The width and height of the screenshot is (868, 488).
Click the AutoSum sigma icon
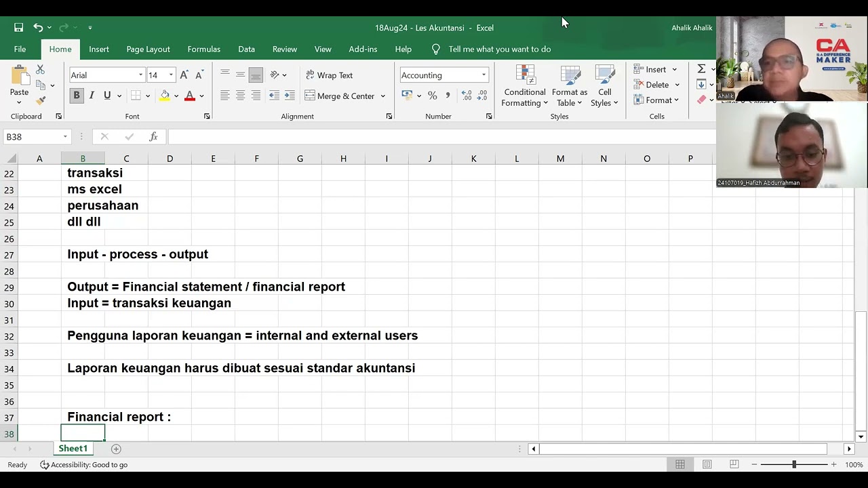tap(701, 69)
